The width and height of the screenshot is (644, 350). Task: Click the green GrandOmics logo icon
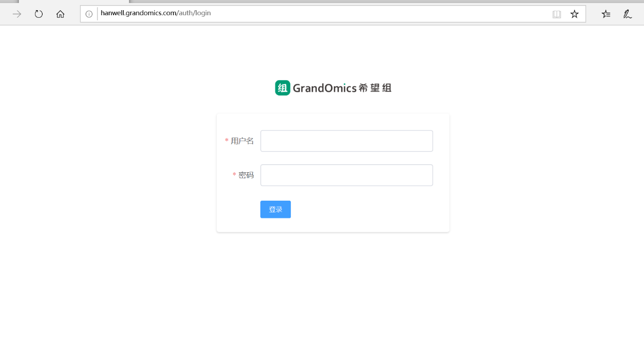[283, 88]
